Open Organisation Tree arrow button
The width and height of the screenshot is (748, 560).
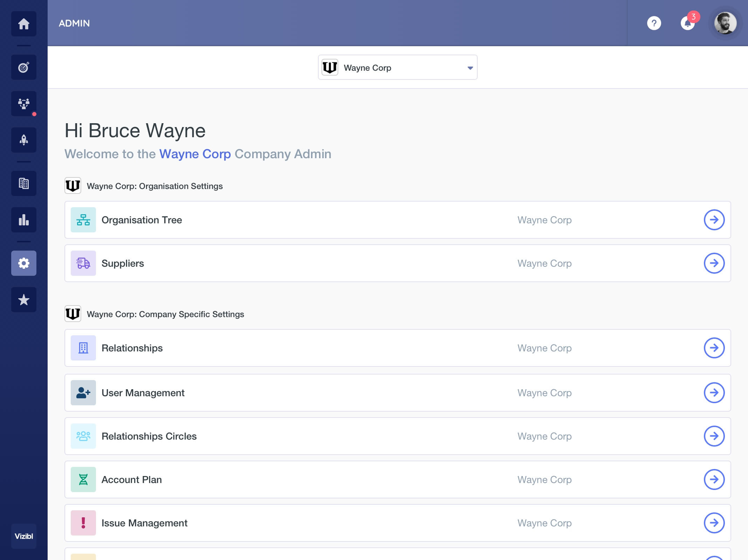[x=714, y=220]
